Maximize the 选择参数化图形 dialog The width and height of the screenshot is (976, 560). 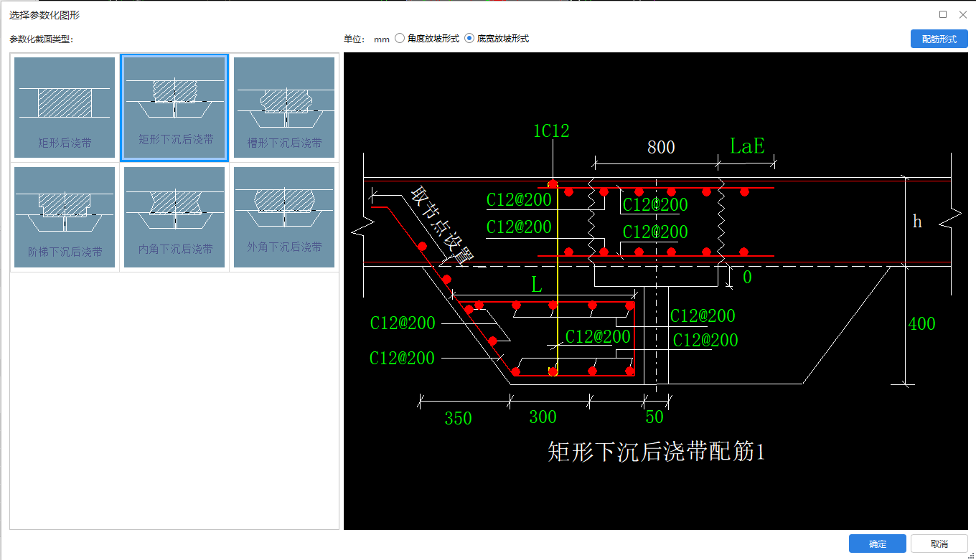(x=943, y=14)
